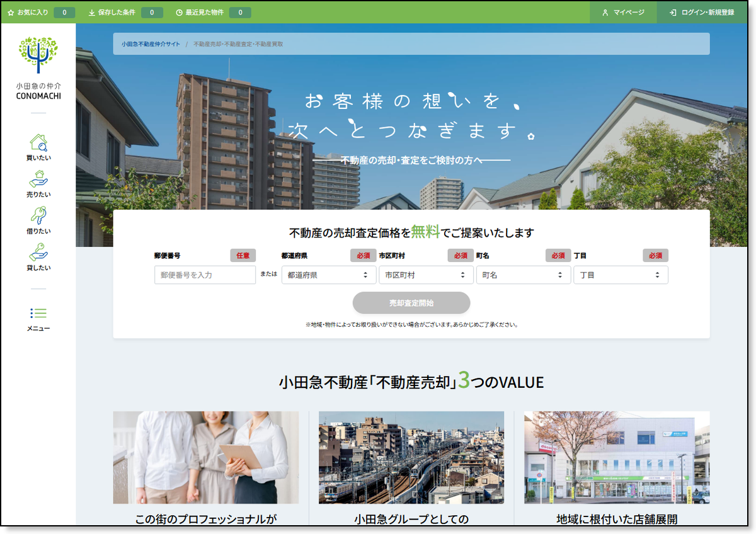Image resolution: width=756 pixels, height=534 pixels.
Task: Click the ログイン arrow icon
Action: click(673, 13)
